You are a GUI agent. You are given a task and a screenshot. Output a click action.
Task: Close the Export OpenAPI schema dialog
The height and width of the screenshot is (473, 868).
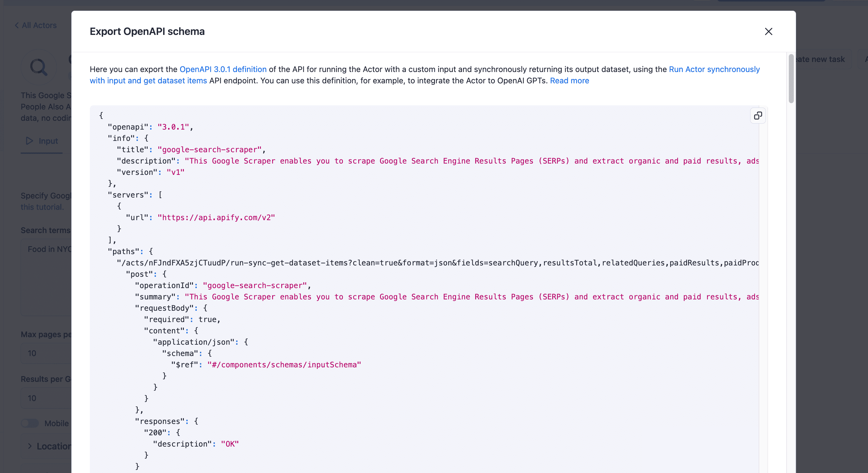pyautogui.click(x=768, y=31)
